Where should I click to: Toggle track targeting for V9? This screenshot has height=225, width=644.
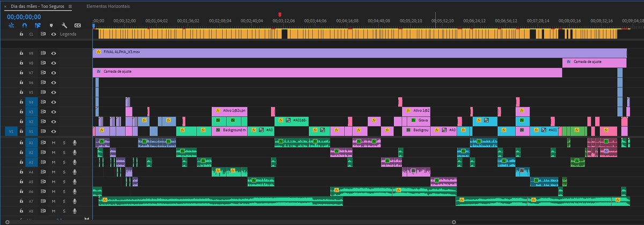(x=32, y=54)
